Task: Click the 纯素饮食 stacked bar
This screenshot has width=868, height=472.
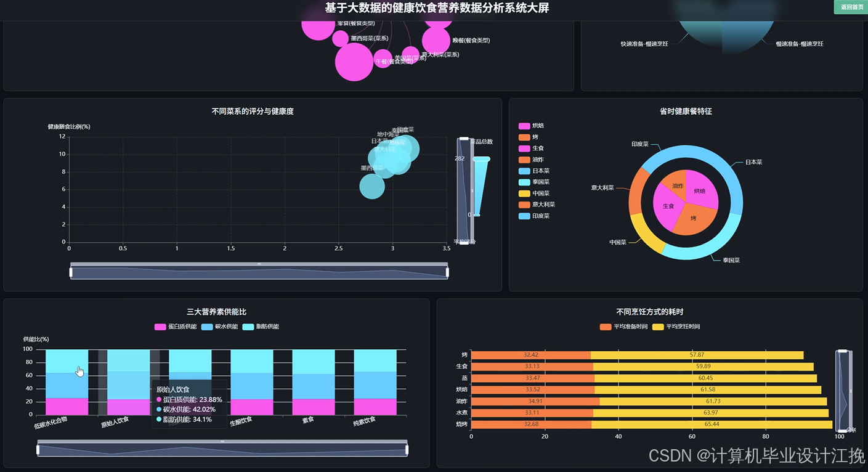Action: (375, 383)
